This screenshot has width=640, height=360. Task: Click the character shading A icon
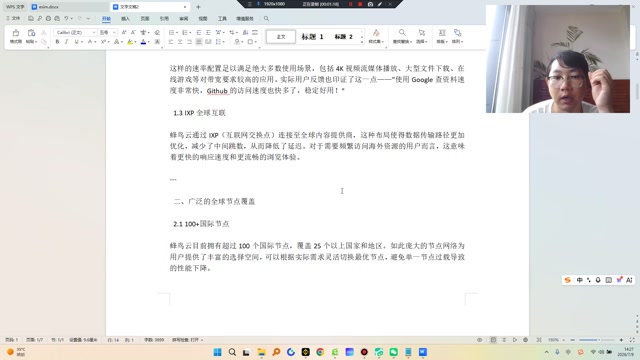[157, 42]
